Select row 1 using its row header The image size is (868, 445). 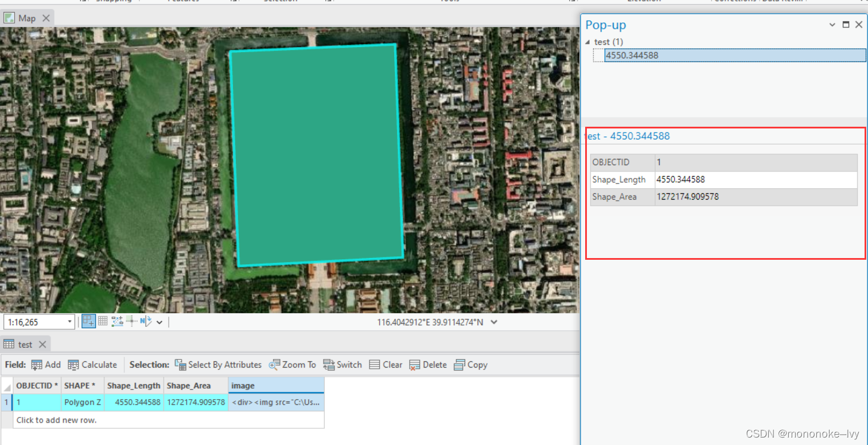(x=6, y=403)
